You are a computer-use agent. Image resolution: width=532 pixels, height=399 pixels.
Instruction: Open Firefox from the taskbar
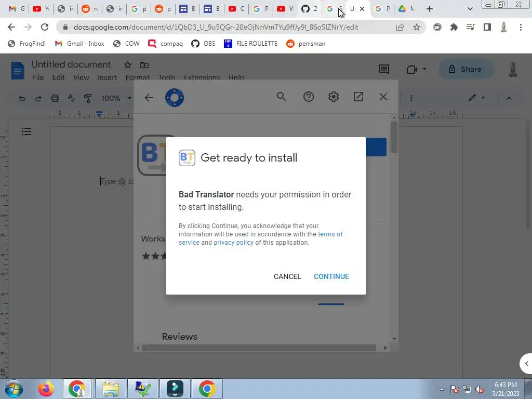(46, 389)
